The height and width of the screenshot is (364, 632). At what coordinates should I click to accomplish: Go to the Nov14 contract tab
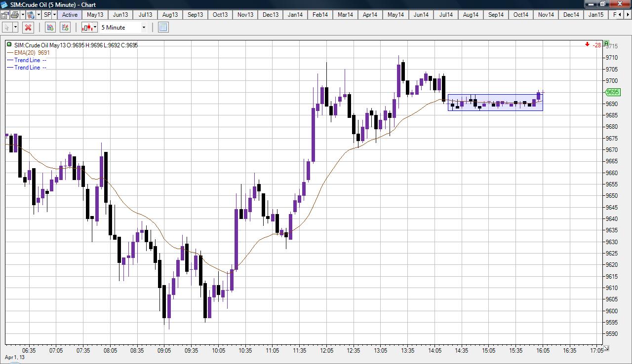point(546,15)
